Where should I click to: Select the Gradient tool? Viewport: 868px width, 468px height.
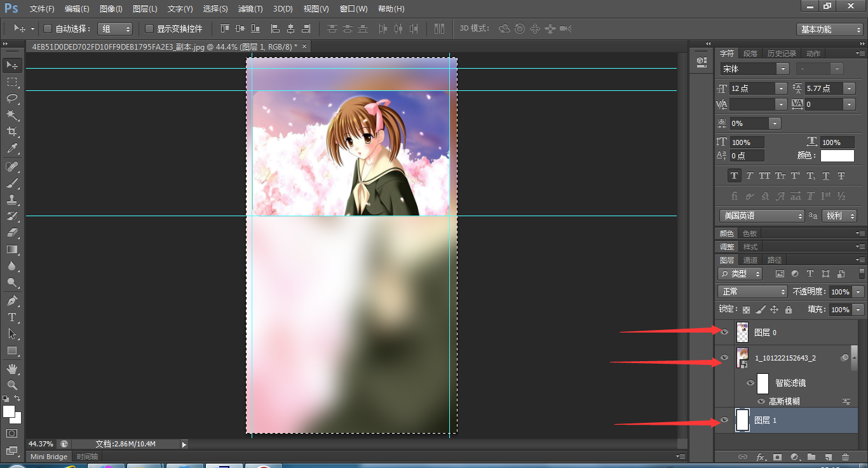(12, 249)
